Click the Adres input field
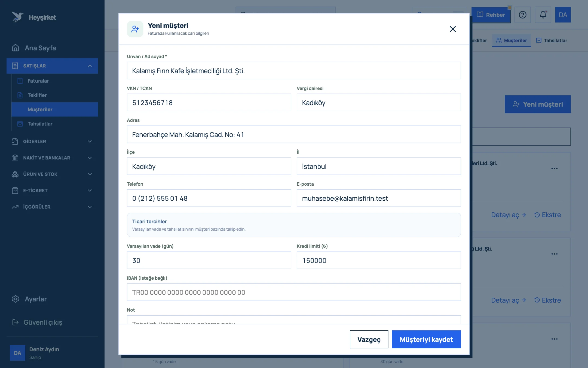The width and height of the screenshot is (588, 368). 294,134
